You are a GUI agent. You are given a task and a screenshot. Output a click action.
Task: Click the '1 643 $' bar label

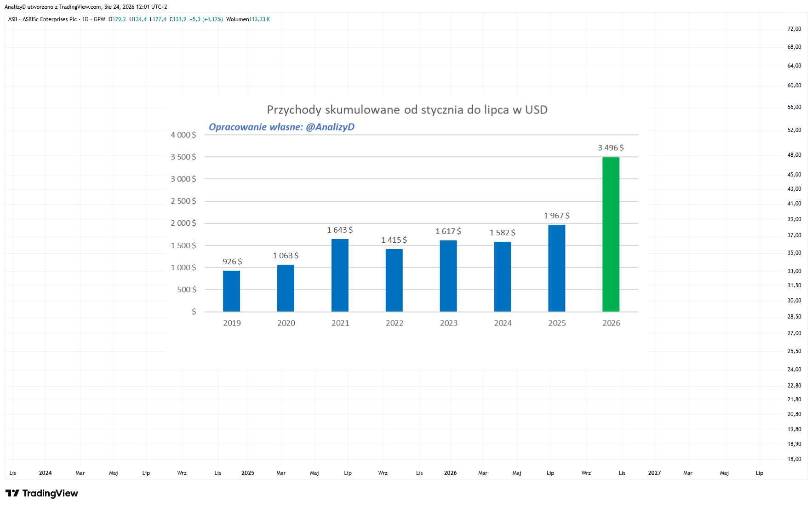pos(340,230)
